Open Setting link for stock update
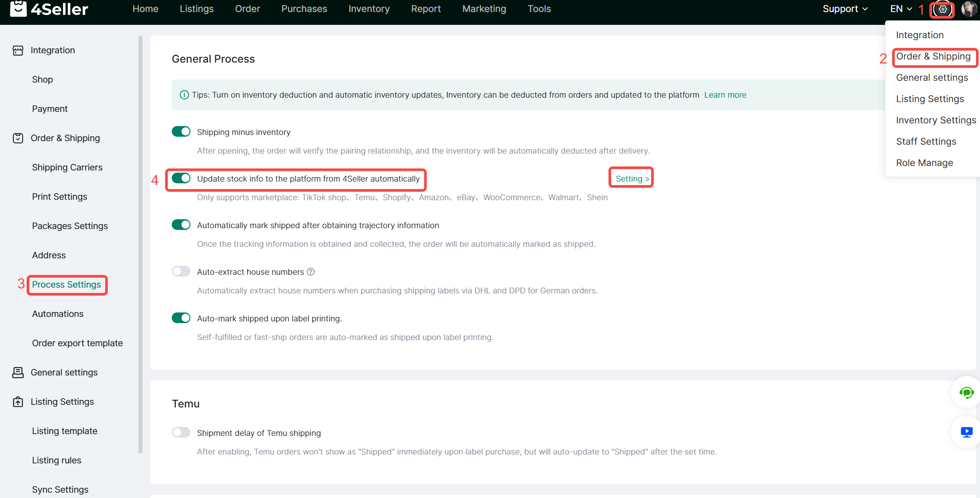 632,178
